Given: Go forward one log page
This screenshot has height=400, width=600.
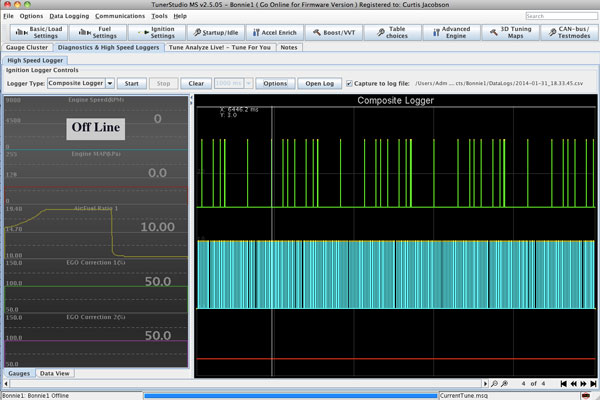Looking at the screenshot, I should click(583, 384).
